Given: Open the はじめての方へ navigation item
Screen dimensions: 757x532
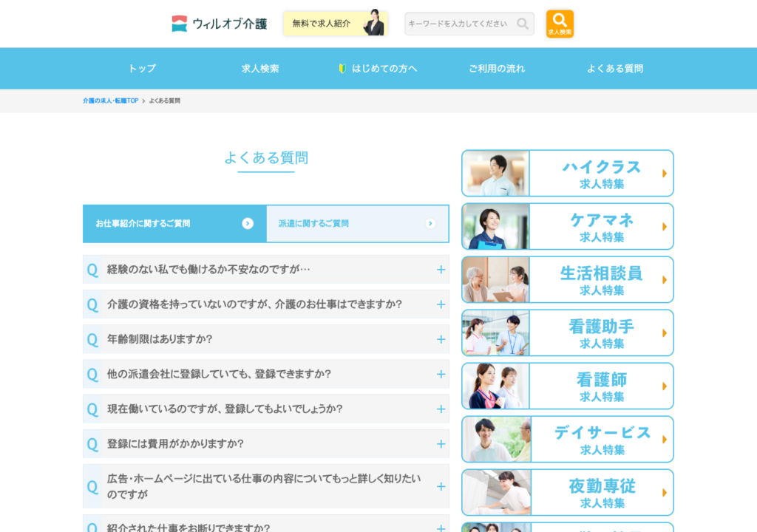Looking at the screenshot, I should [378, 69].
